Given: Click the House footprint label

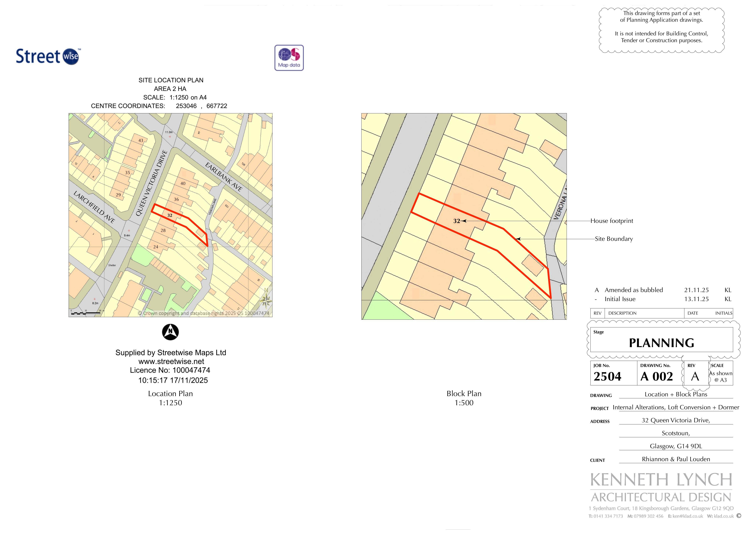Looking at the screenshot, I should point(611,221).
